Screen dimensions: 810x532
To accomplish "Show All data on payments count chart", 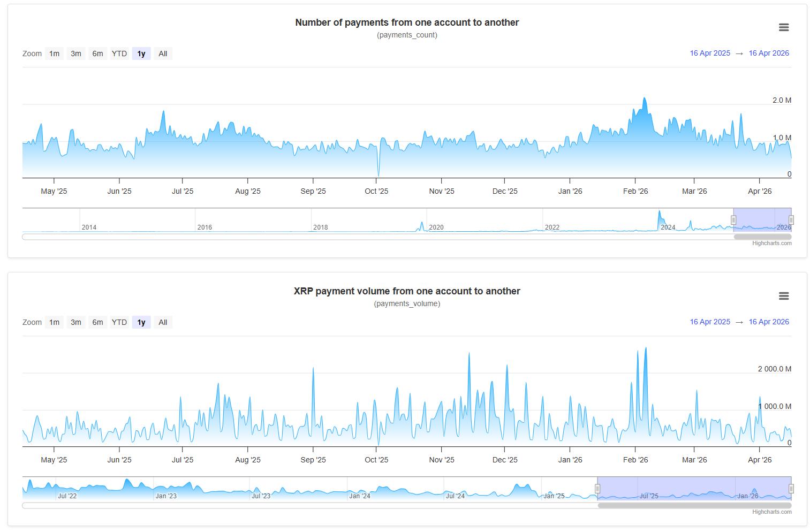I will coord(163,54).
